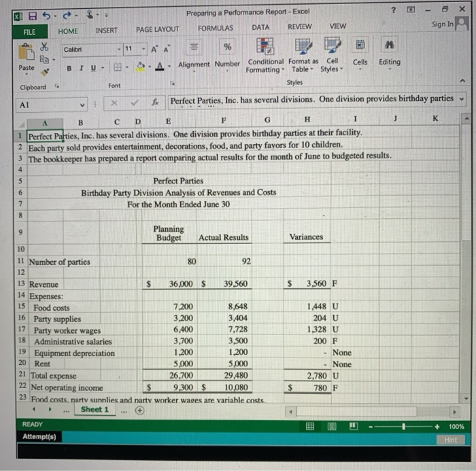Switch to Page Break Preview icon

(x=354, y=426)
